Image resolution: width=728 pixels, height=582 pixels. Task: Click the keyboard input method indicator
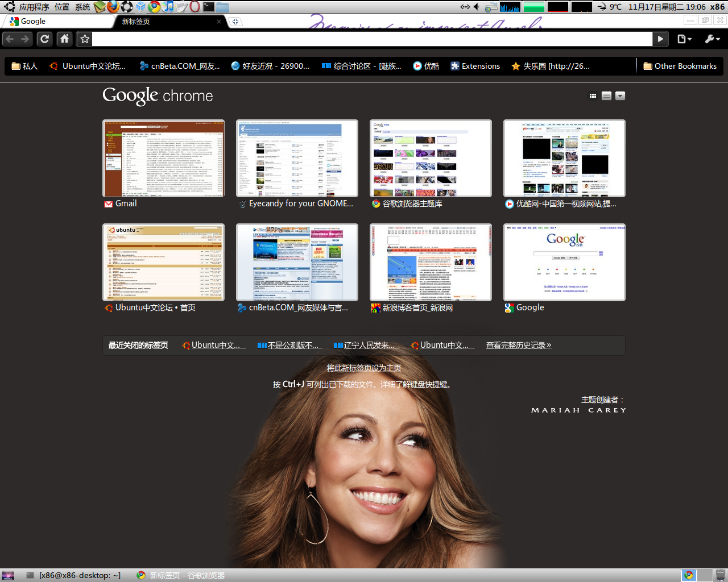[491, 7]
